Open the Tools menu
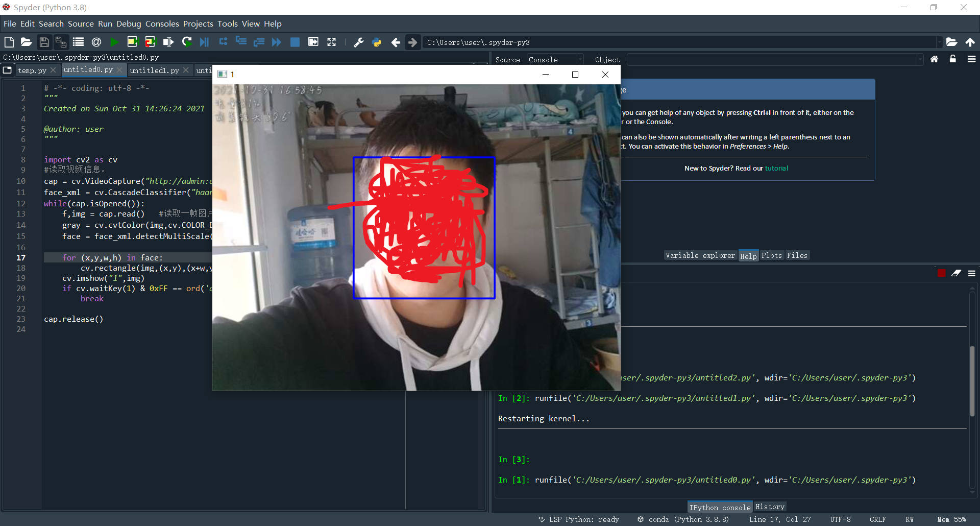 (x=228, y=23)
